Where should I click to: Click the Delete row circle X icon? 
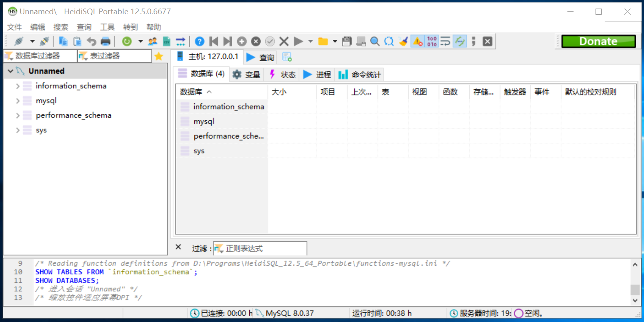(256, 41)
